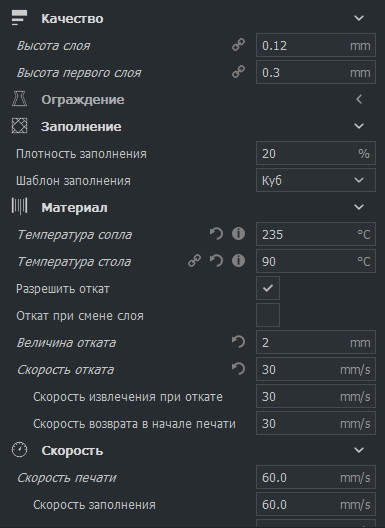
Task: Open the info icon for Температура стола
Action: (238, 261)
